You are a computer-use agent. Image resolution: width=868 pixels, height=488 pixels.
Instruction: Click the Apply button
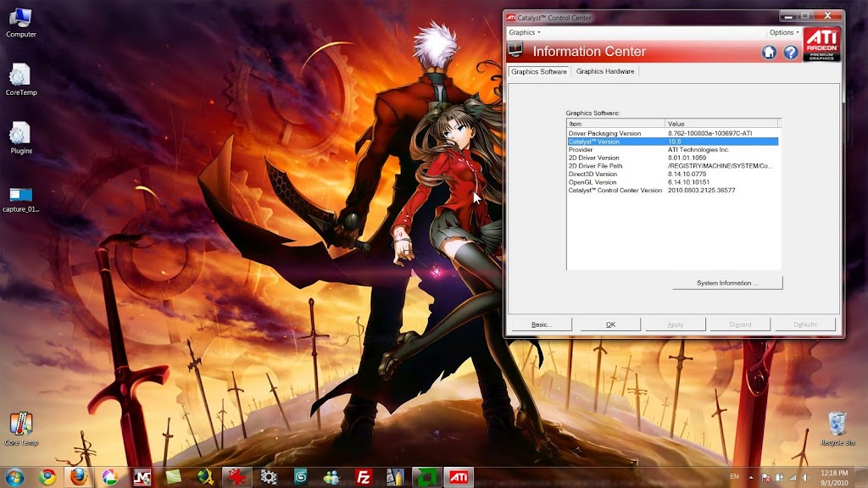pos(676,324)
